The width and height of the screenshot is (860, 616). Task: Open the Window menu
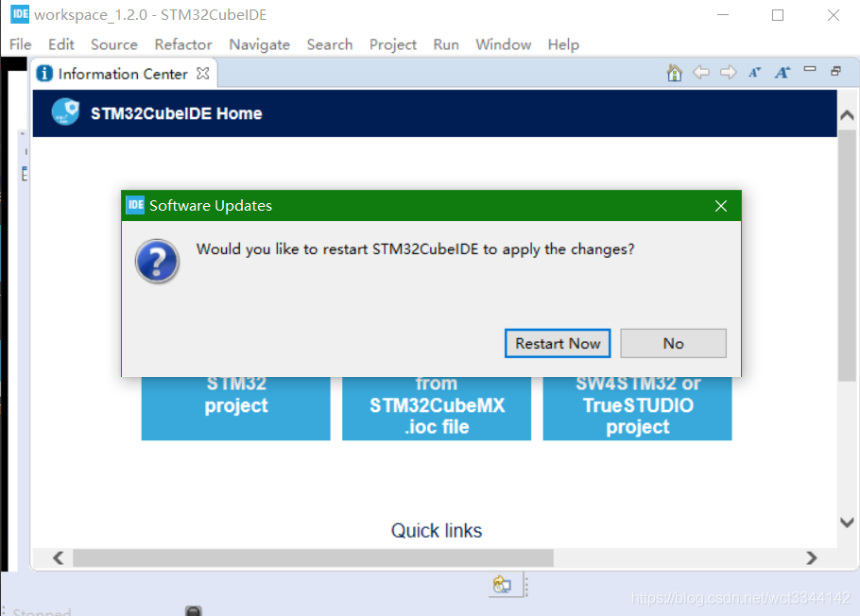tap(504, 44)
